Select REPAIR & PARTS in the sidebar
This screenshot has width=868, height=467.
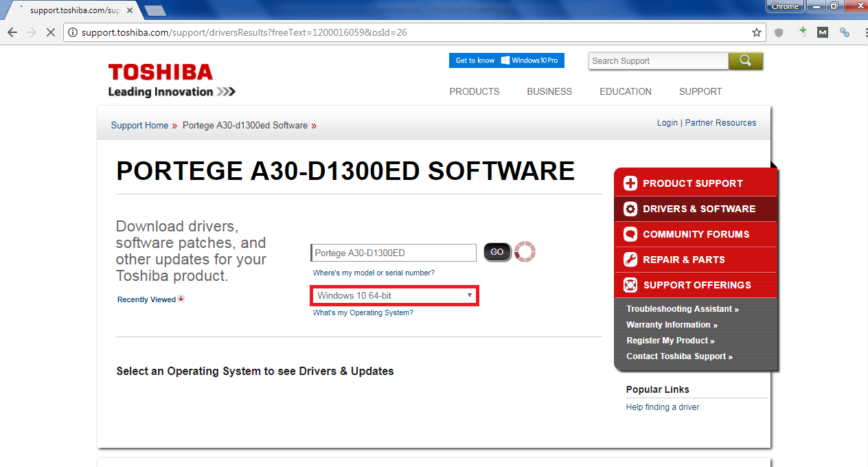coord(696,260)
